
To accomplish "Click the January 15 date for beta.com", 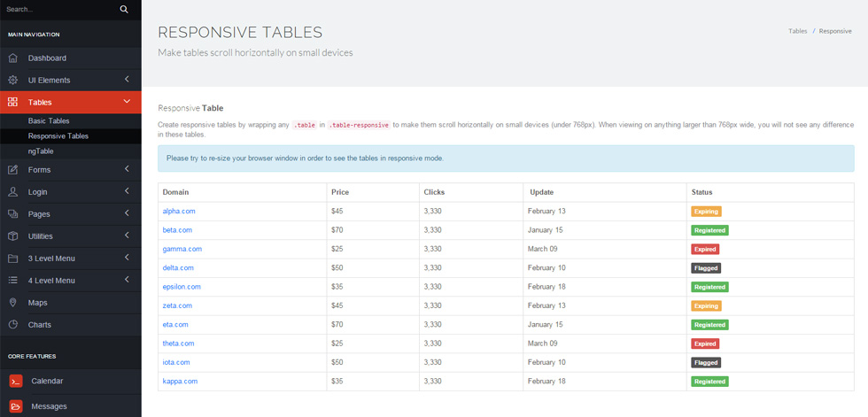I will [546, 230].
